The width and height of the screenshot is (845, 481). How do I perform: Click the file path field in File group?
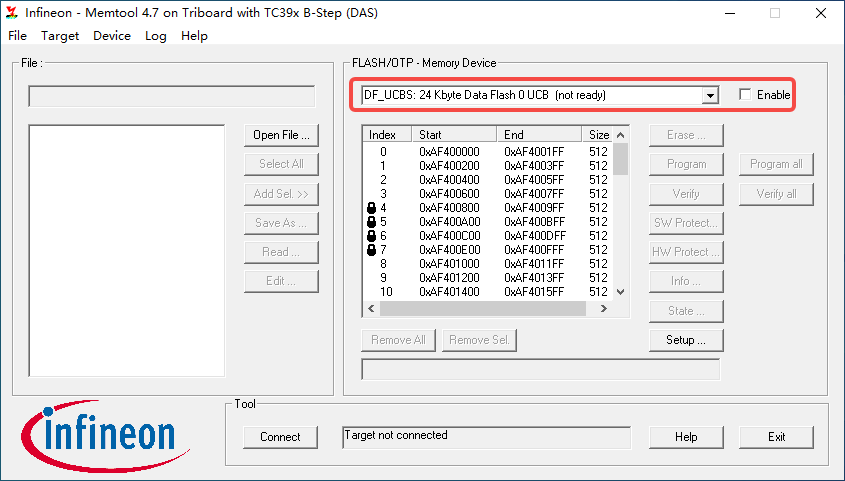coord(171,96)
